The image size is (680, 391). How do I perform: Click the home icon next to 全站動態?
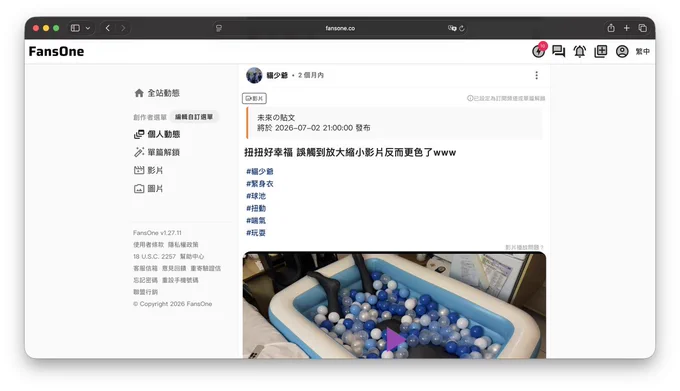[139, 93]
